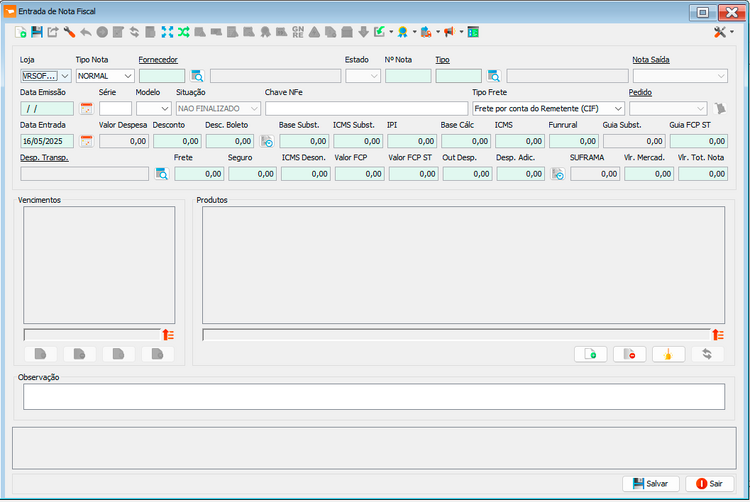Viewport: 750px width, 502px height.
Task: Focus the Desconto value field
Action: [177, 141]
